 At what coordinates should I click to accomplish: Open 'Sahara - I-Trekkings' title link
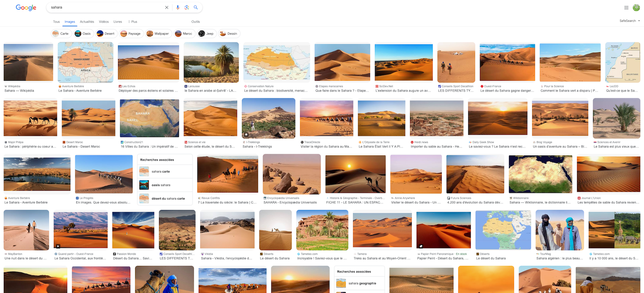coord(257,146)
